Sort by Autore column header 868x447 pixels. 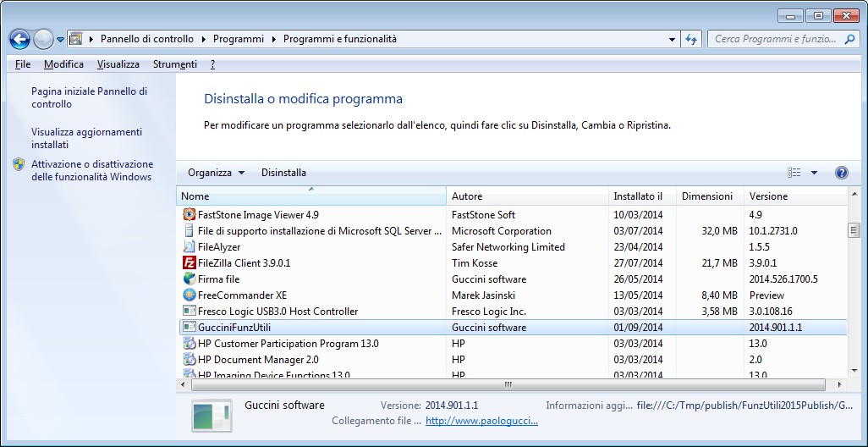coord(527,196)
